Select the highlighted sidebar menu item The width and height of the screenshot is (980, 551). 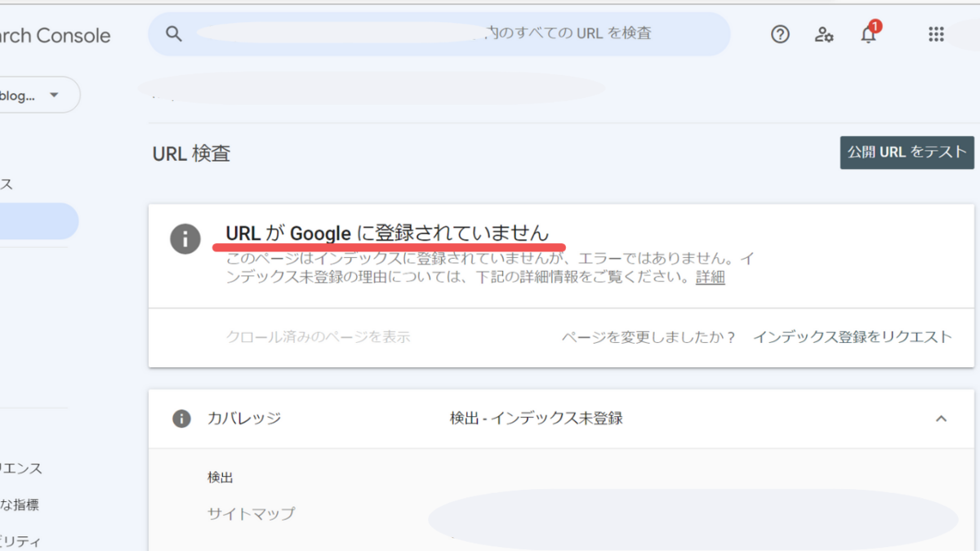tap(39, 221)
